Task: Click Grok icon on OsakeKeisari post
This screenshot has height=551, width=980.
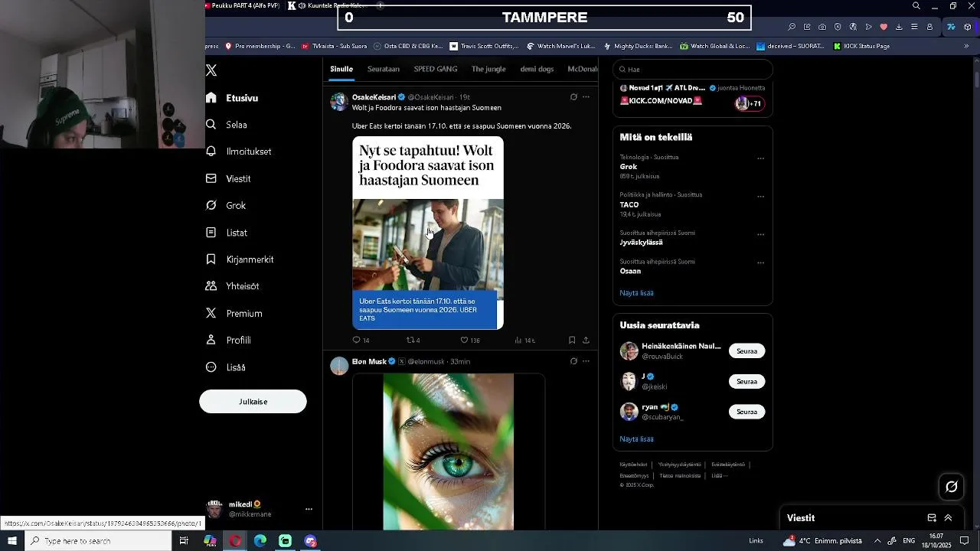Action: (x=573, y=97)
